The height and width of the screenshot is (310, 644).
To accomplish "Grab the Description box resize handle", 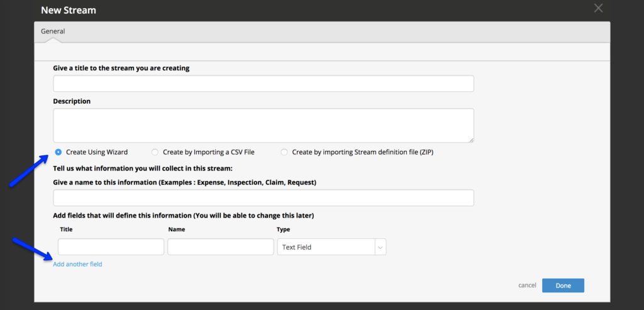I will click(x=470, y=140).
